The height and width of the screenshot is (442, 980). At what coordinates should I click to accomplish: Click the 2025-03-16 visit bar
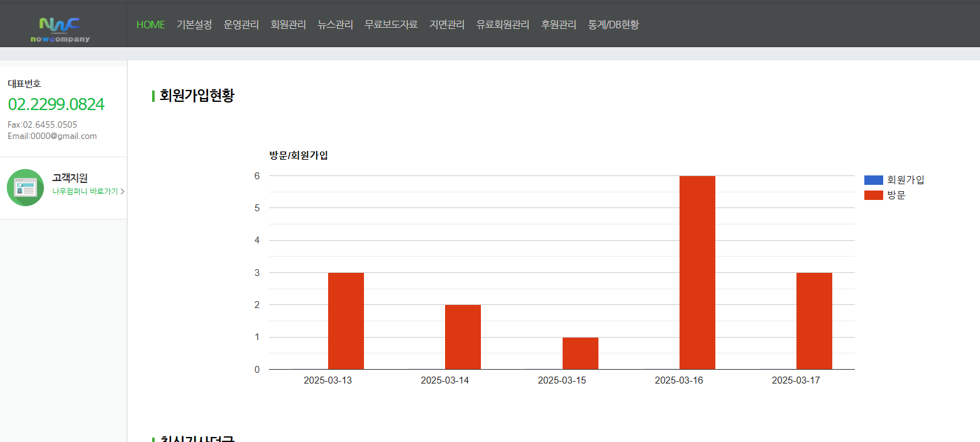[x=697, y=272]
